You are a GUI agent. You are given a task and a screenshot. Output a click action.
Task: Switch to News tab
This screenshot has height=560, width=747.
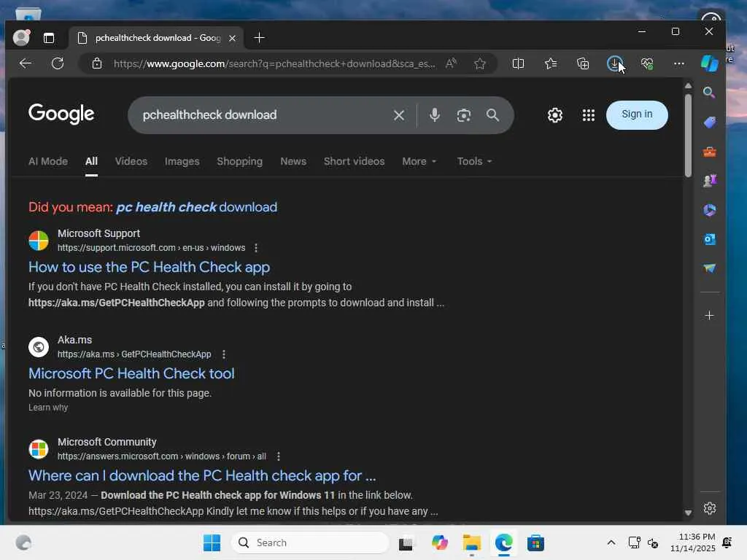293,161
